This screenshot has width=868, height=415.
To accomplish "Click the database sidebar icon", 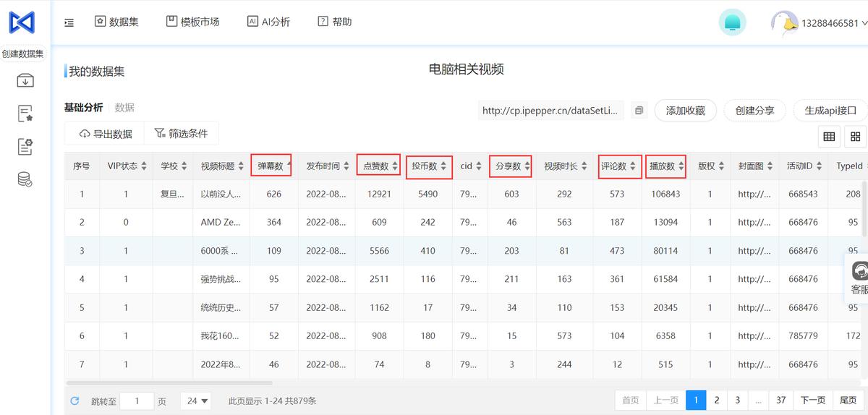I will pos(25,179).
